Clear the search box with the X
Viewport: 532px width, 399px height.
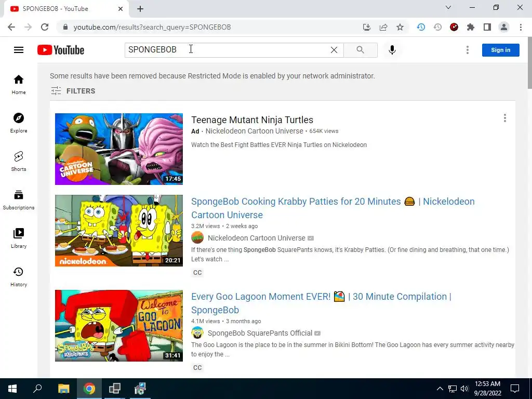click(334, 50)
